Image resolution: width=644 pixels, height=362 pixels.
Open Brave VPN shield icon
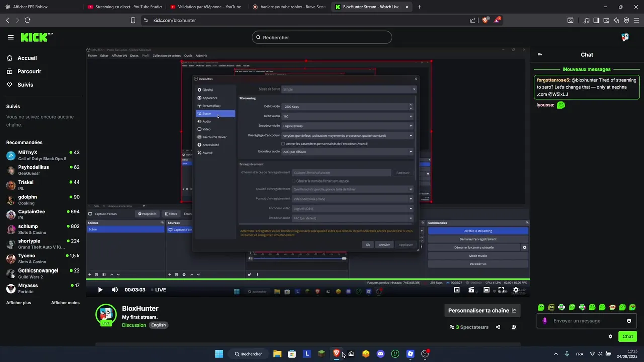(x=626, y=20)
